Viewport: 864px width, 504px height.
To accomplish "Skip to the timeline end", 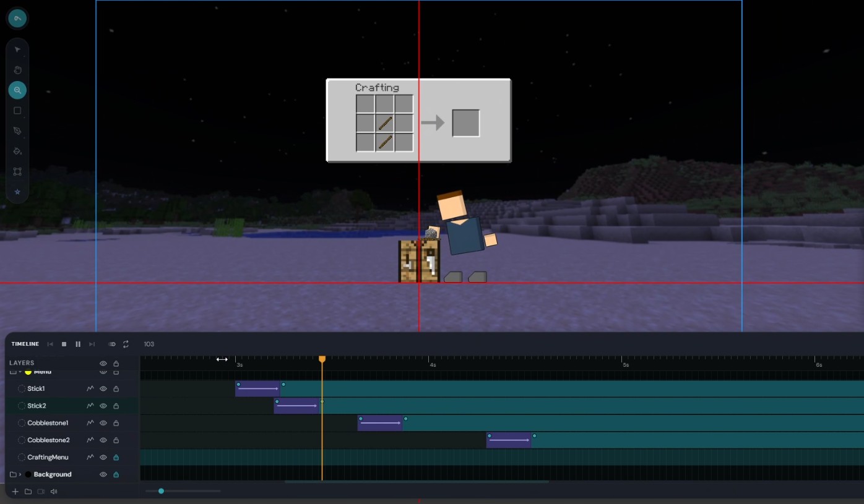I will tap(92, 344).
